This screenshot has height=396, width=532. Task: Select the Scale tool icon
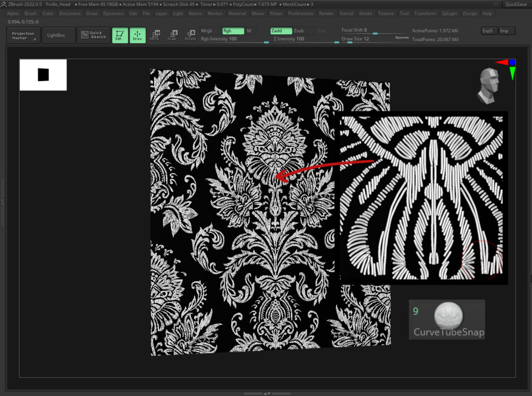172,35
